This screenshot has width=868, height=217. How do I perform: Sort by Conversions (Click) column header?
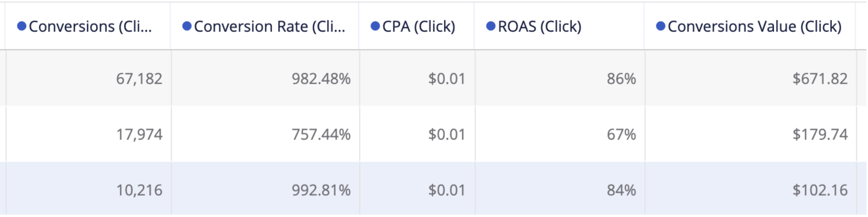90,27
